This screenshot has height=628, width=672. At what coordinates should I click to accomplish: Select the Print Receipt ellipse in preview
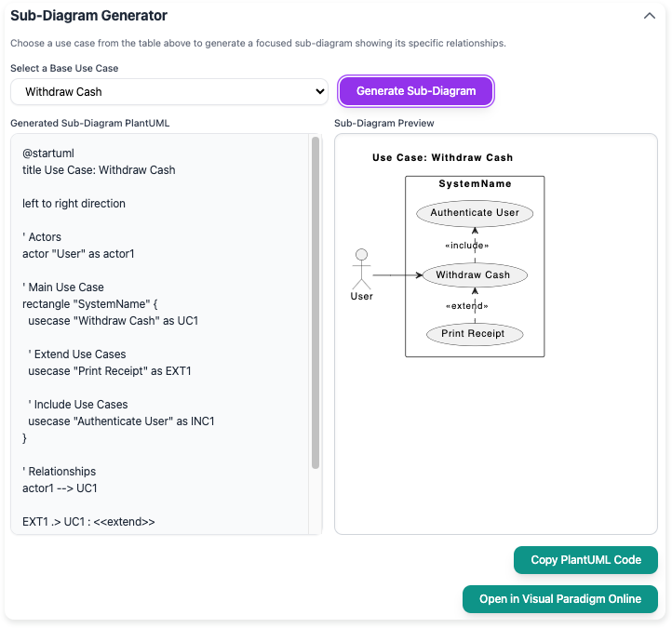[475, 334]
